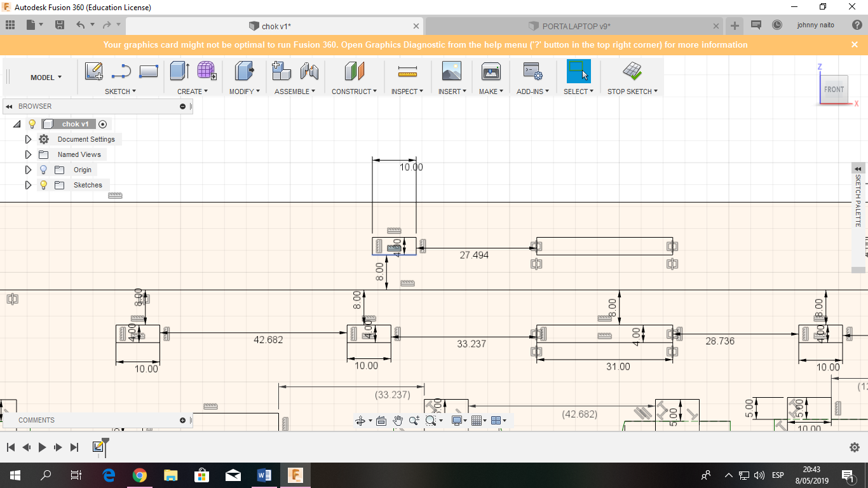
Task: Expand the Comments panel plus button
Action: click(x=182, y=420)
